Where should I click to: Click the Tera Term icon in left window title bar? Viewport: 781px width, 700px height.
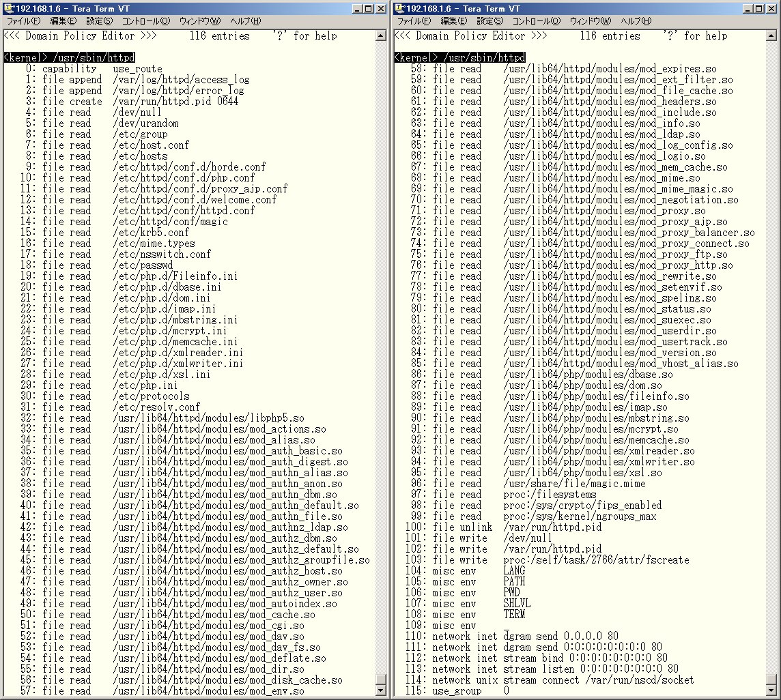tap(8, 8)
